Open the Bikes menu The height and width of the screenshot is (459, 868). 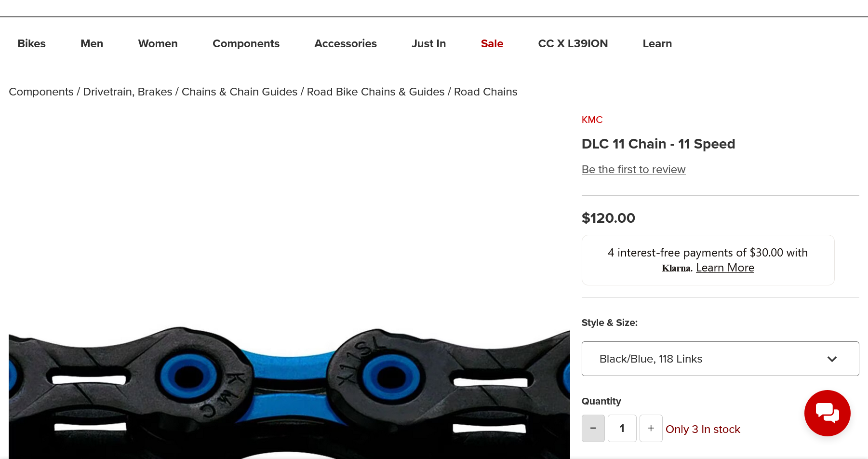pos(31,43)
